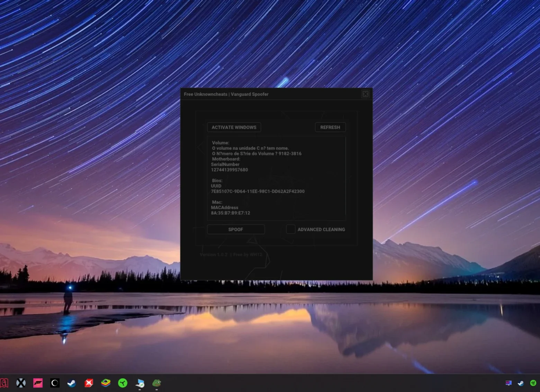Click the 'Bios:' label

tap(217, 180)
